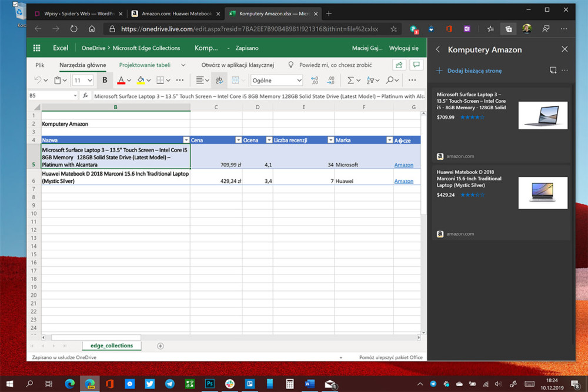Switch to Projektowanie tabeli ribbon tab
The width and height of the screenshot is (588, 392).
pyautogui.click(x=145, y=65)
